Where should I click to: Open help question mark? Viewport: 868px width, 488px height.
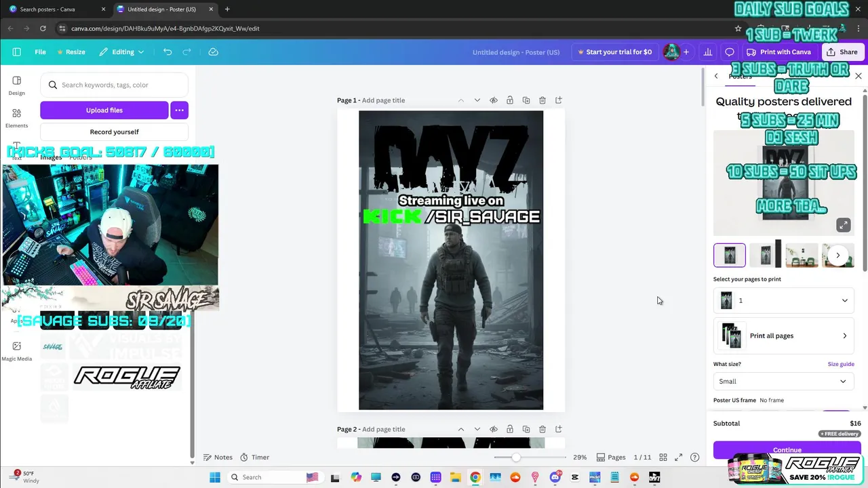(x=694, y=457)
